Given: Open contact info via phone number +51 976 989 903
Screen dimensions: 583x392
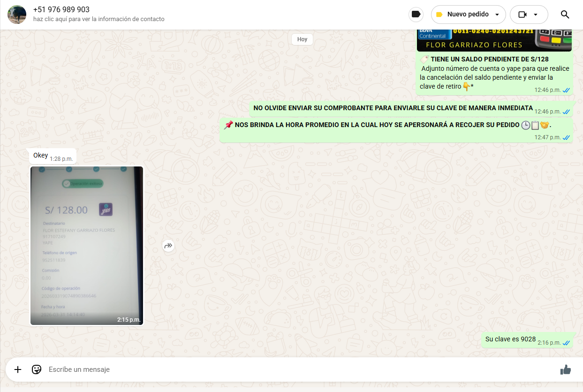Looking at the screenshot, I should (x=61, y=10).
